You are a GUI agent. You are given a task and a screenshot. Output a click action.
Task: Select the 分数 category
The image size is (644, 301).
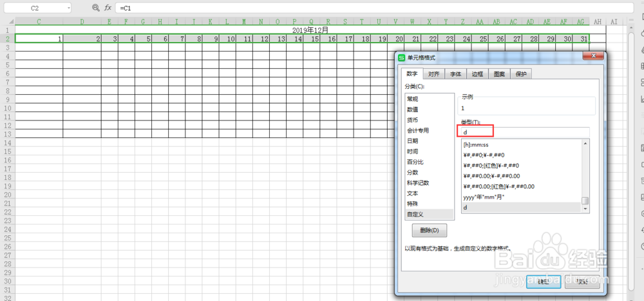click(x=429, y=172)
